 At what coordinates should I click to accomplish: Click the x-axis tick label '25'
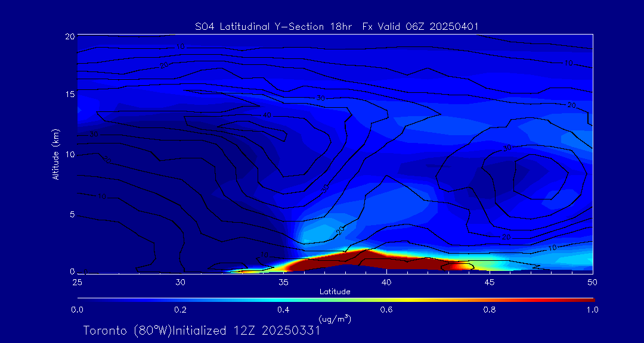point(77,282)
